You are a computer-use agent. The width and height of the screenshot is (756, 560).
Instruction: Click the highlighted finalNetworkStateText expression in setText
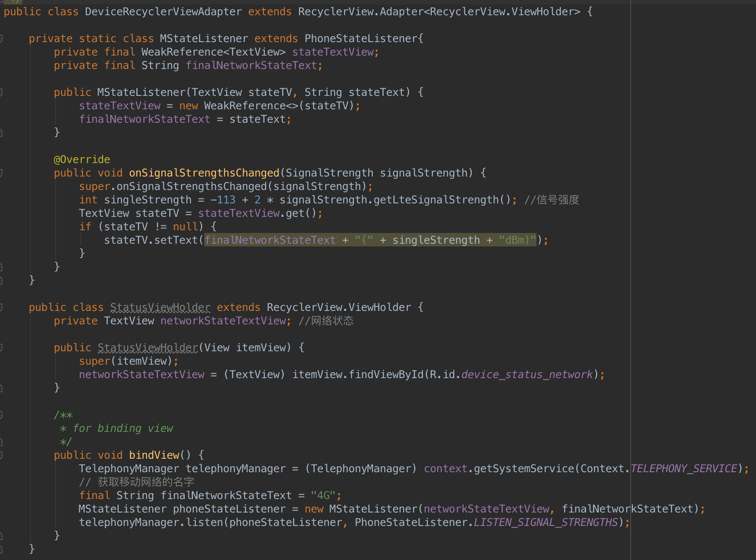pyautogui.click(x=370, y=240)
